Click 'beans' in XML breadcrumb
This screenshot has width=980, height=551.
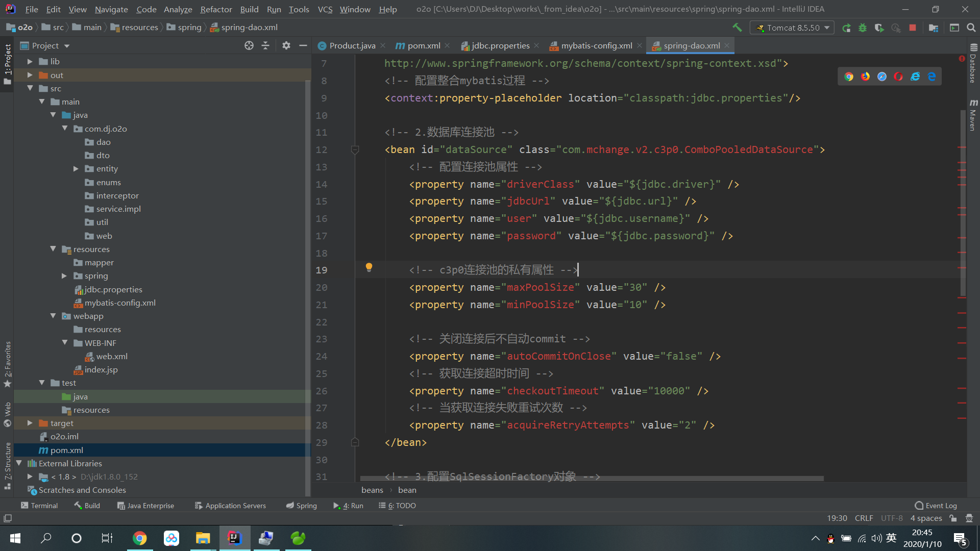coord(372,490)
